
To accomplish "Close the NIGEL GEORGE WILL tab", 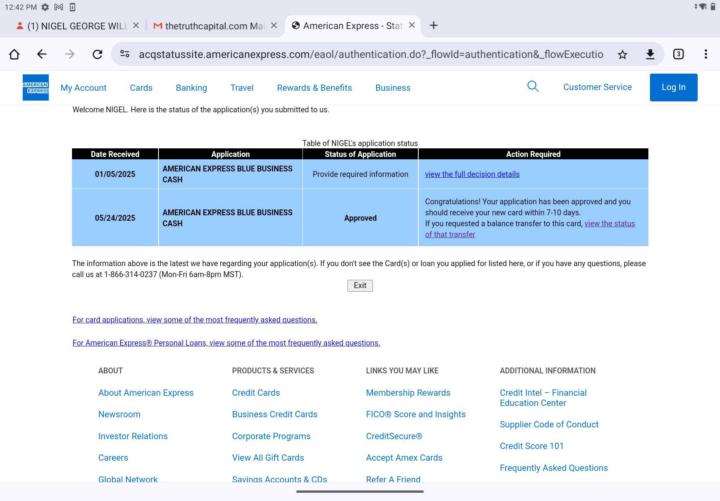I will [x=136, y=25].
